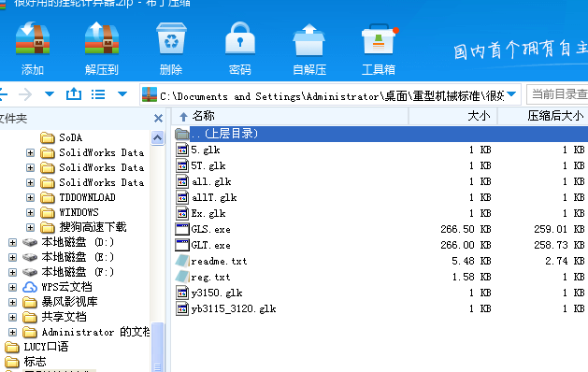Expand the Administrator 的文档 node
Image resolution: width=588 pixels, height=372 pixels.
(x=13, y=332)
